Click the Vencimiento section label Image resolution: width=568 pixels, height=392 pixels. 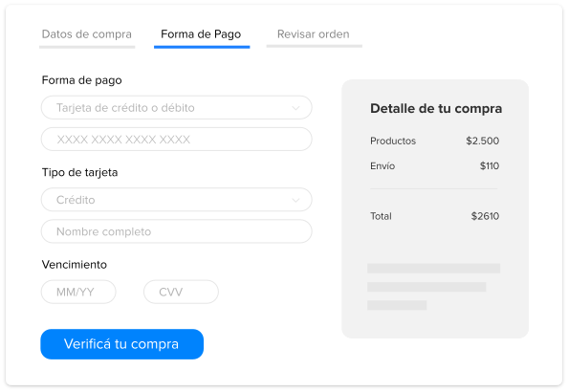(75, 265)
